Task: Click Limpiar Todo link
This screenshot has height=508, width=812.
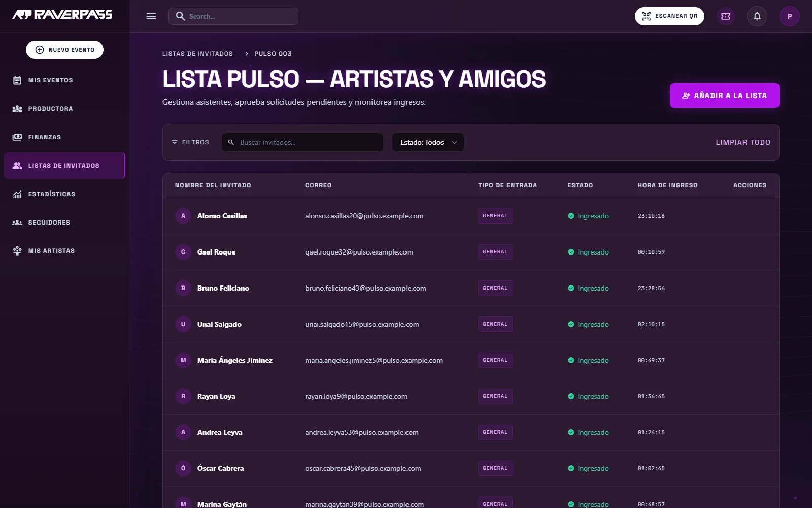Action: pyautogui.click(x=743, y=142)
